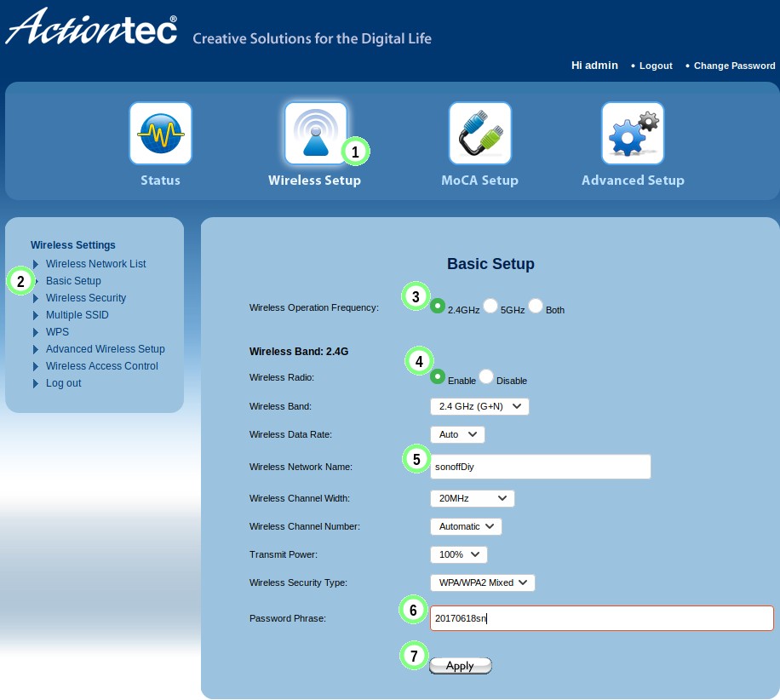
Task: Click the arrow icon beside Log out
Action: 36,383
